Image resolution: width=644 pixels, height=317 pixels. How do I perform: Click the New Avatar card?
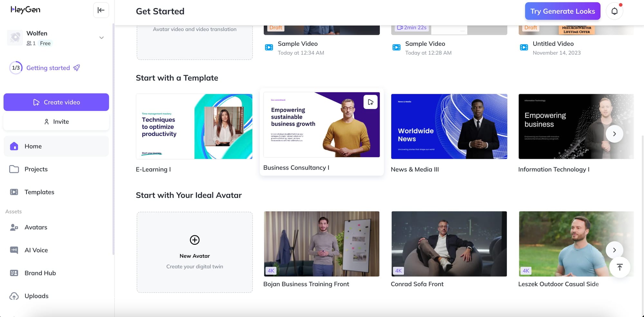[x=194, y=252]
